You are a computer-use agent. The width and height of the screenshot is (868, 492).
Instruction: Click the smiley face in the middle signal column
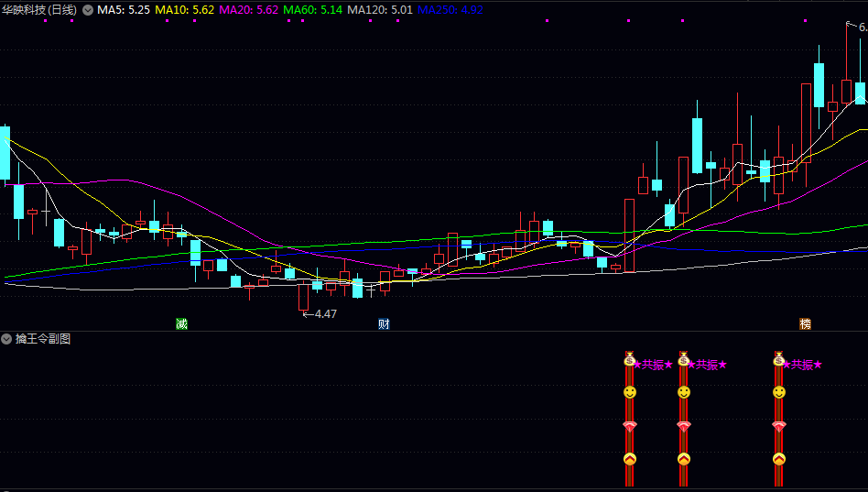[683, 392]
